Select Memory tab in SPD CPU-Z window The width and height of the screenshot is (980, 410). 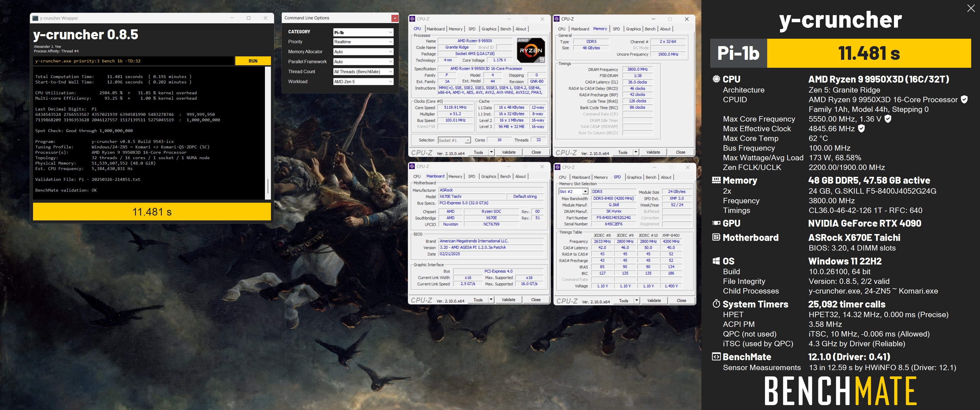coord(601,177)
